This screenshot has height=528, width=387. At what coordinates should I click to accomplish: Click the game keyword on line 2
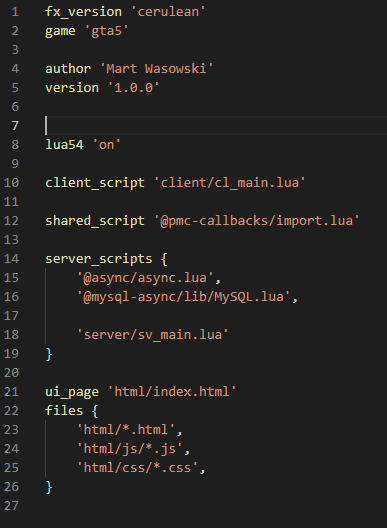click(x=61, y=31)
